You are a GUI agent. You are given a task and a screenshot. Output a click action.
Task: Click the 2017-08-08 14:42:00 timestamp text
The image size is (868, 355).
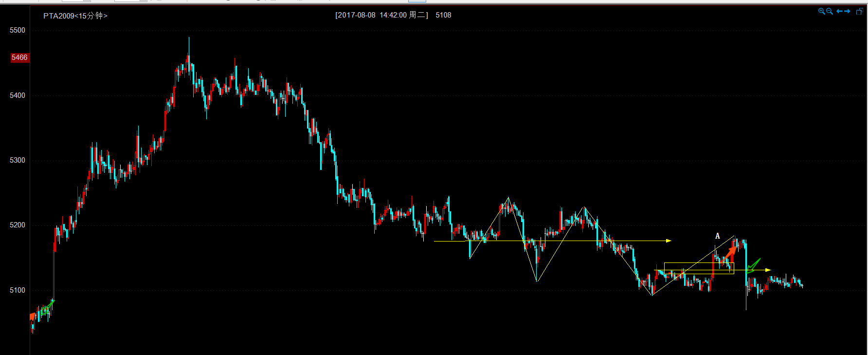click(372, 15)
